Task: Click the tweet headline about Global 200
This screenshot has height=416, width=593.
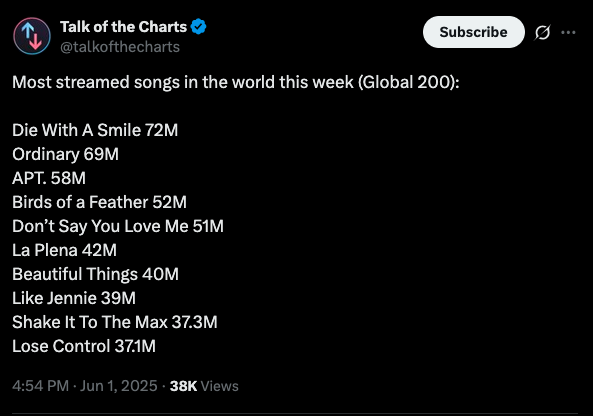Action: [236, 82]
